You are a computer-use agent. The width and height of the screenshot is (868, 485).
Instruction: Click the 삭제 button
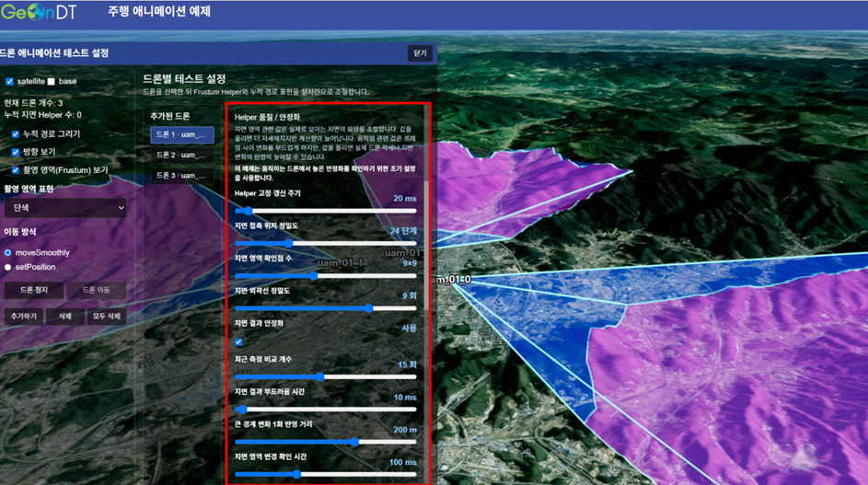64,317
